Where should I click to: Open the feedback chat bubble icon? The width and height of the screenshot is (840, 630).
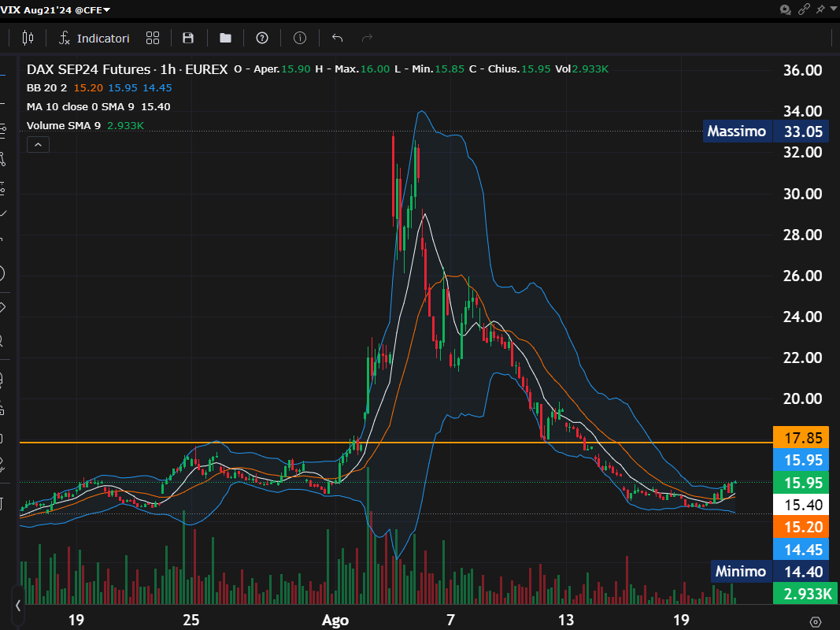coord(785,9)
